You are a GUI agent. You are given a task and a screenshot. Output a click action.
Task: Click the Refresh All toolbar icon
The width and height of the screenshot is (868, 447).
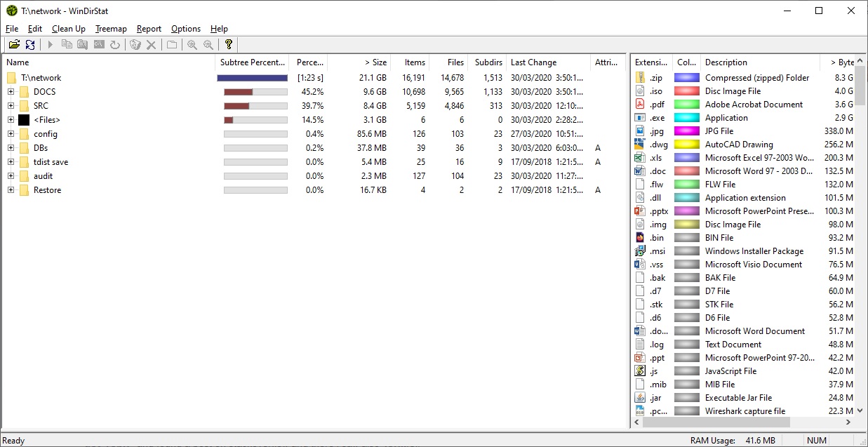[30, 45]
